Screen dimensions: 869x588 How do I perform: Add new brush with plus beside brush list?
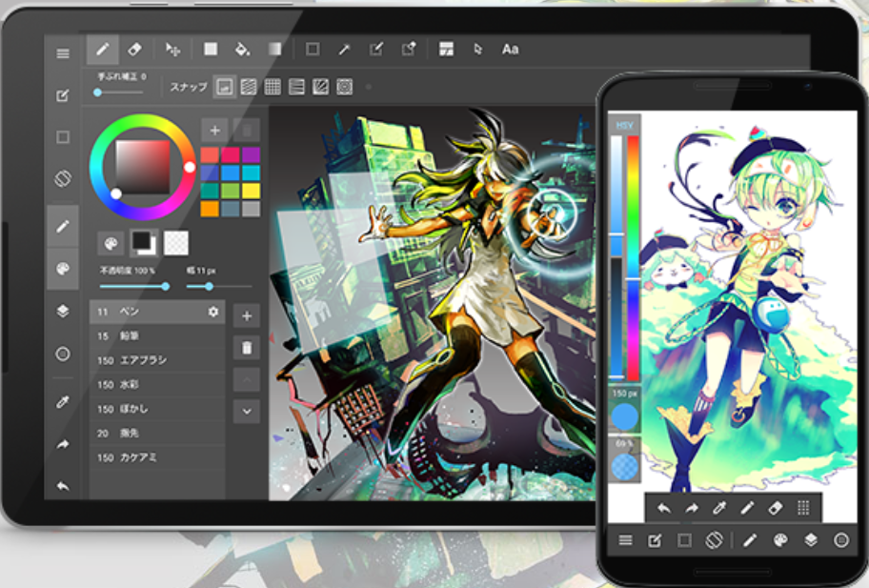[247, 316]
